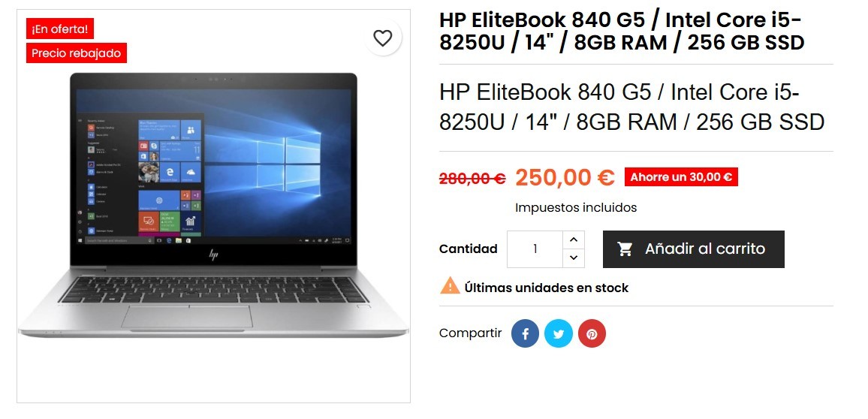The width and height of the screenshot is (868, 419).
Task: Share product on Pinterest
Action: [x=592, y=333]
